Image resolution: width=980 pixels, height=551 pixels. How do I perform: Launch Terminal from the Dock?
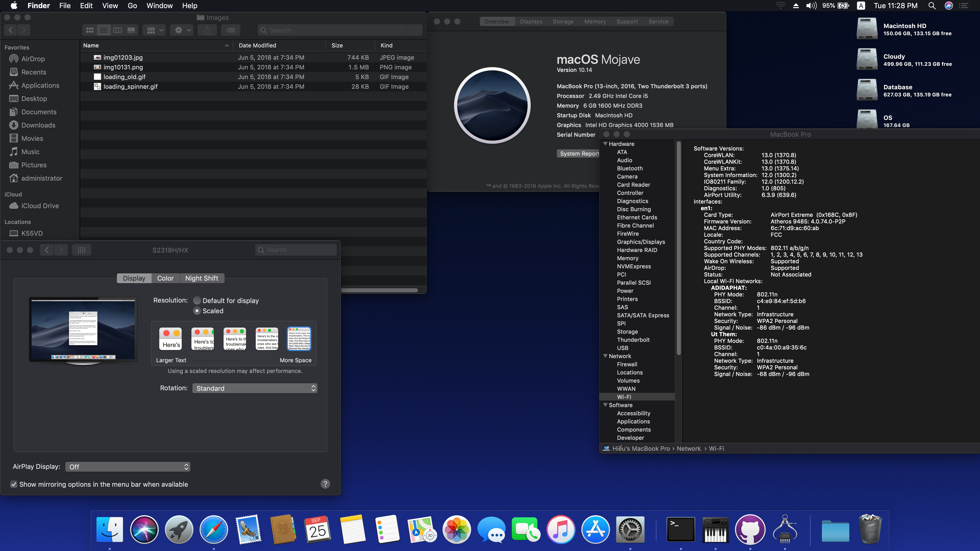[681, 529]
